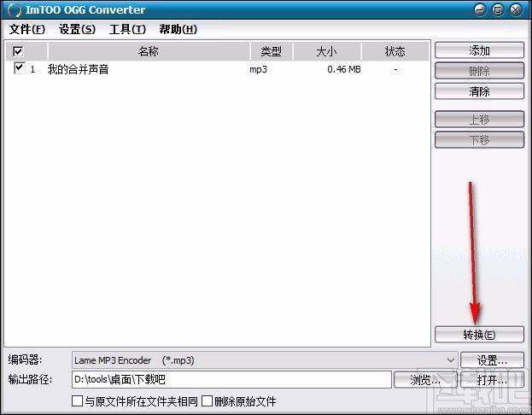Enable 删除原始文件 checkbox
This screenshot has width=532, height=415.
pos(207,401)
